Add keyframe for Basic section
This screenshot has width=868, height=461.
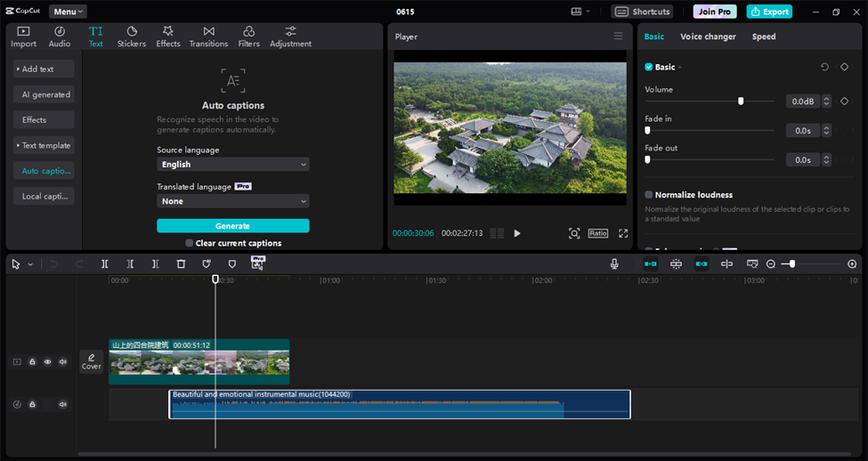click(x=844, y=67)
